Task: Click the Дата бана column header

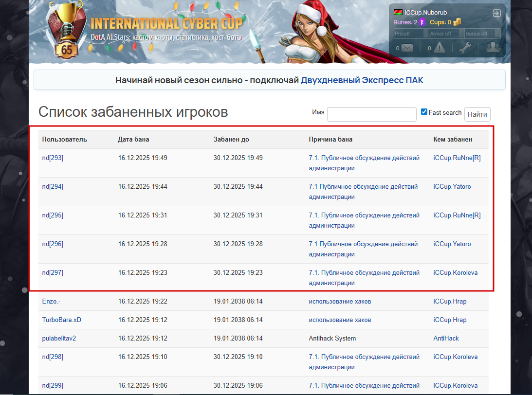Action: [133, 139]
